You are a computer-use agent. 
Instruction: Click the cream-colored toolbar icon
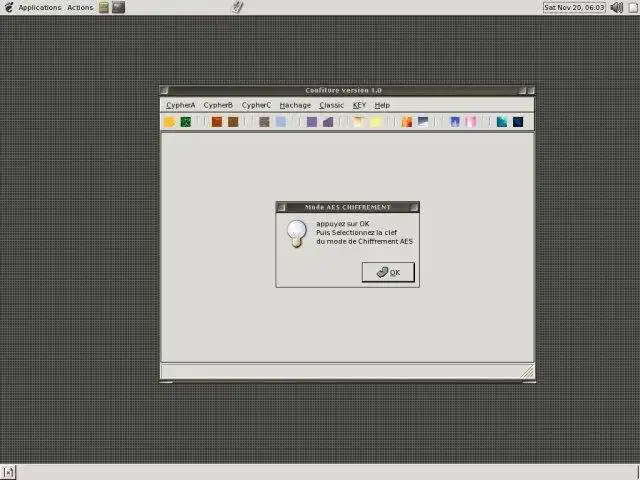[358, 122]
